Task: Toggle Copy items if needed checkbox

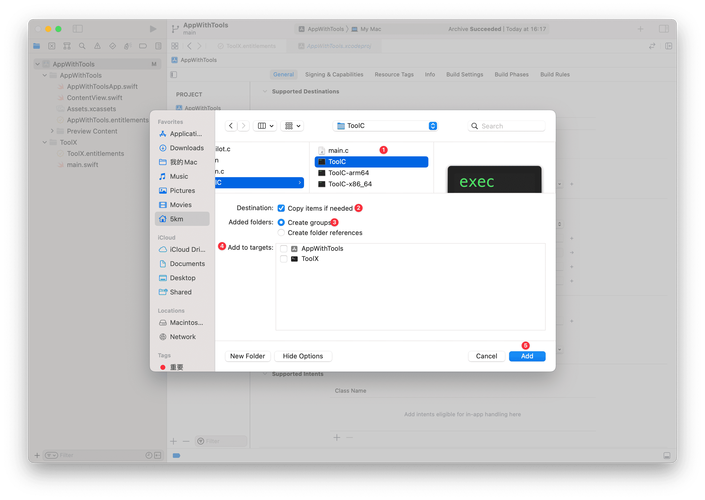Action: click(282, 208)
